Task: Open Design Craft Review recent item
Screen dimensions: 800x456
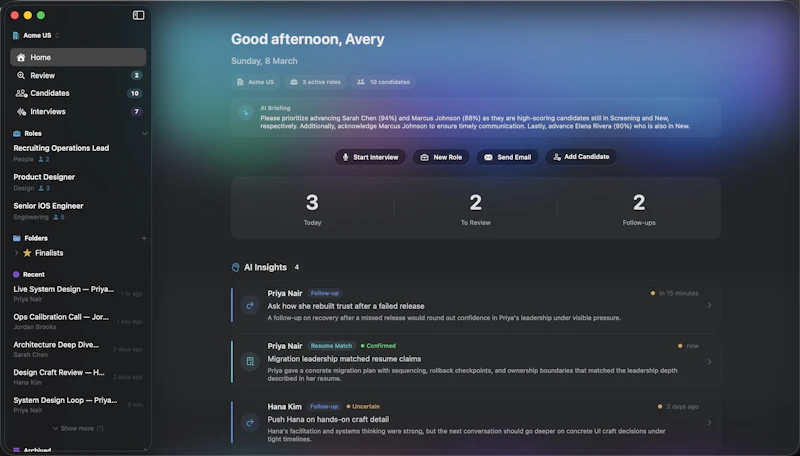Action: (78, 377)
